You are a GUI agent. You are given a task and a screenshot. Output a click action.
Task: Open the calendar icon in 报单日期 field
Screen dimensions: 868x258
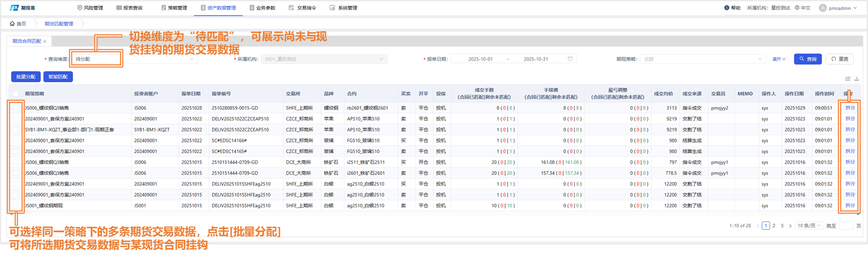tap(570, 59)
